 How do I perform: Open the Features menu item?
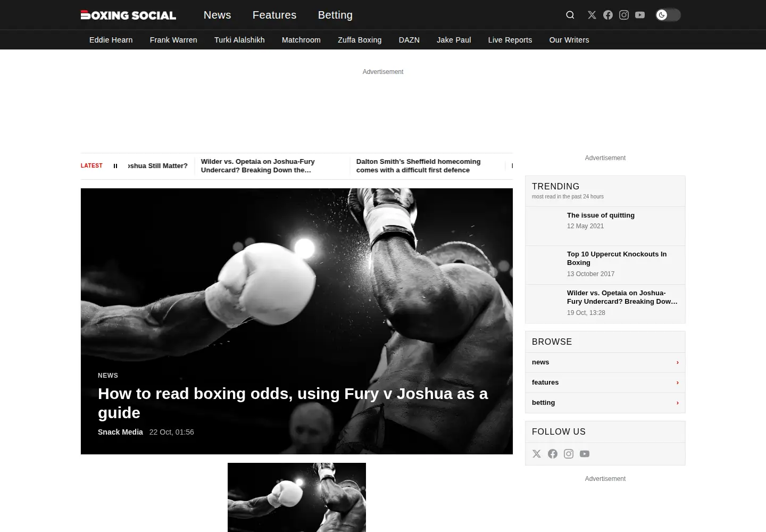(274, 15)
